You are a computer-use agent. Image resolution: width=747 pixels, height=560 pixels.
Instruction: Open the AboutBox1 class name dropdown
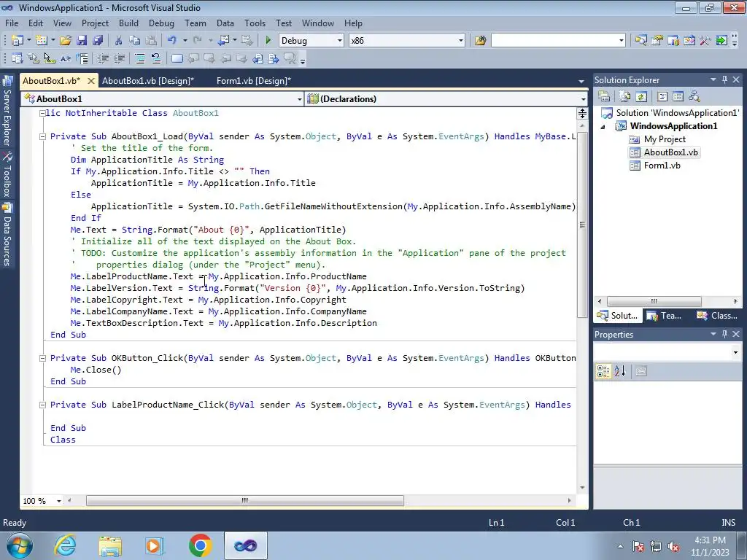pyautogui.click(x=299, y=99)
